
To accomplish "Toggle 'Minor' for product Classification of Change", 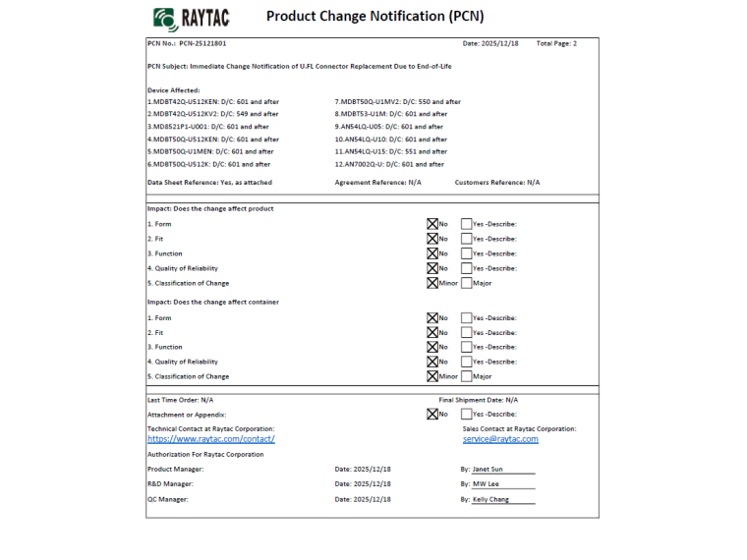I will tap(432, 283).
